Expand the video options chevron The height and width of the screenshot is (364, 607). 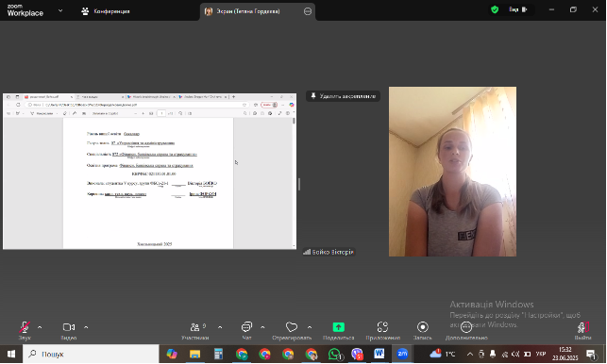coord(86,327)
